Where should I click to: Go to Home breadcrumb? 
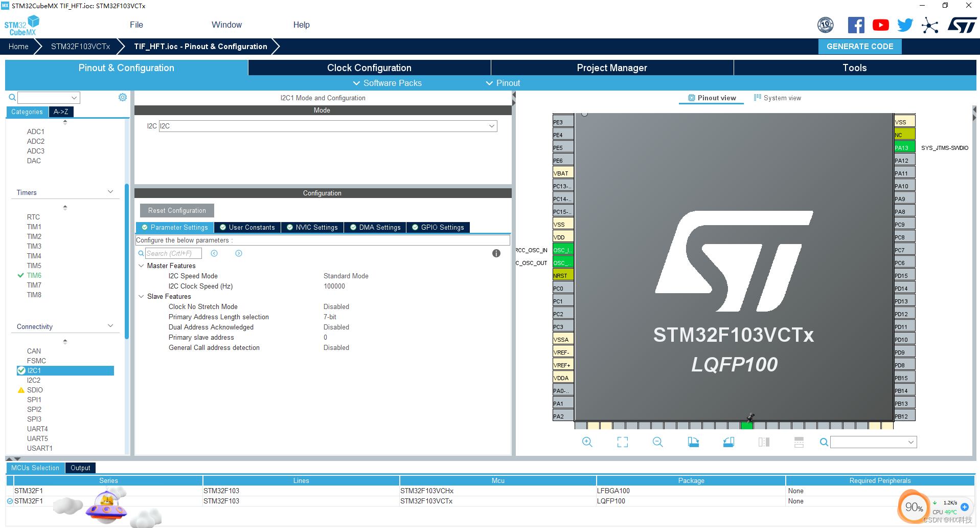(18, 46)
